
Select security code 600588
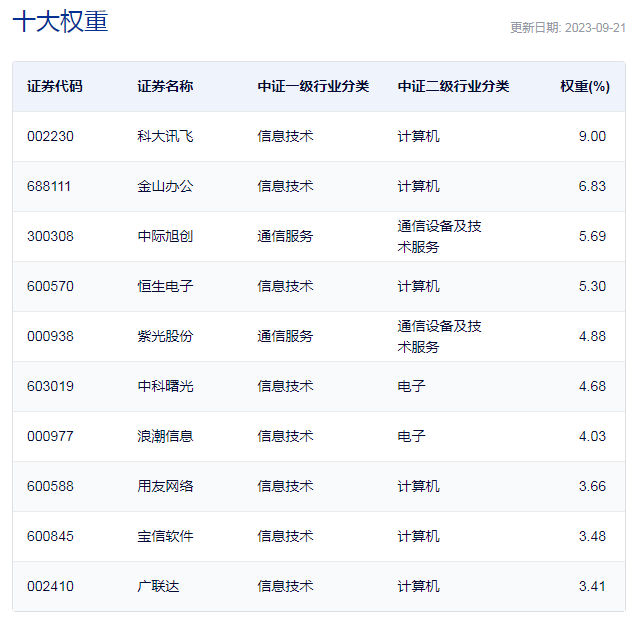click(50, 486)
